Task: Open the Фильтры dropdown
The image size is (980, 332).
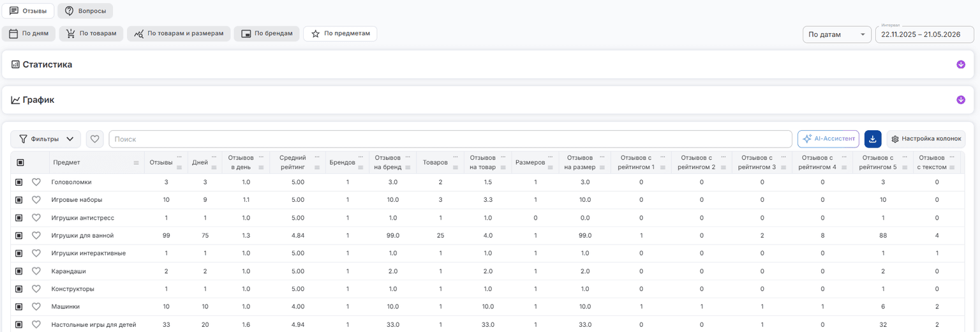Action: point(46,139)
